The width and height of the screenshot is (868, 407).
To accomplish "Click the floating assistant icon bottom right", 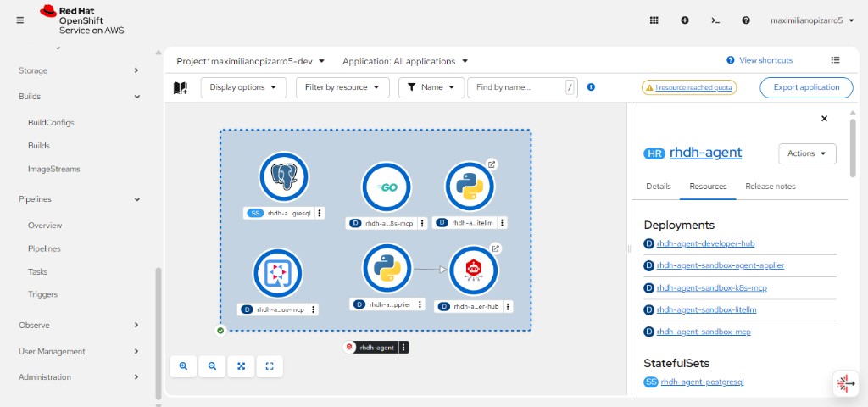I will [x=845, y=383].
